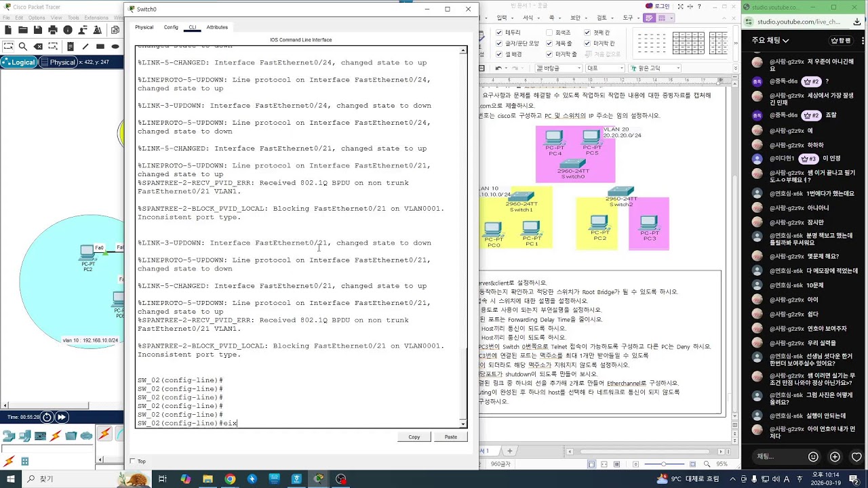Fast forward the simulation time
Screen dimensions: 868x488
point(61,417)
